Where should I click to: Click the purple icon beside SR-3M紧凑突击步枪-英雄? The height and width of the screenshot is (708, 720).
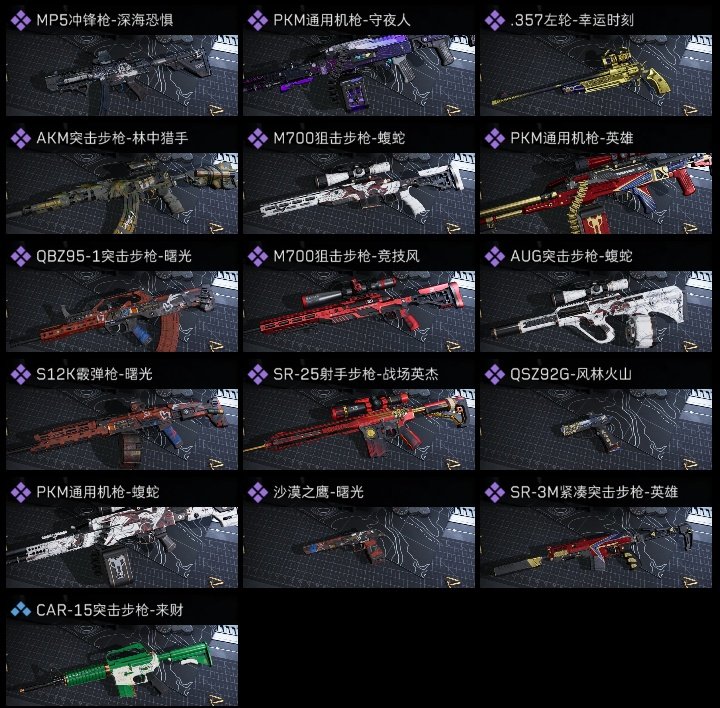(x=495, y=492)
